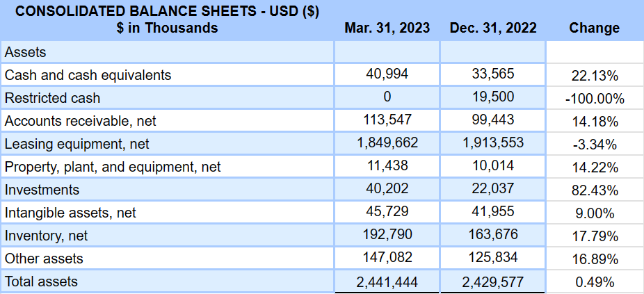Select the -3.34% change cell
Screen dimensions: 644x294
click(595, 144)
